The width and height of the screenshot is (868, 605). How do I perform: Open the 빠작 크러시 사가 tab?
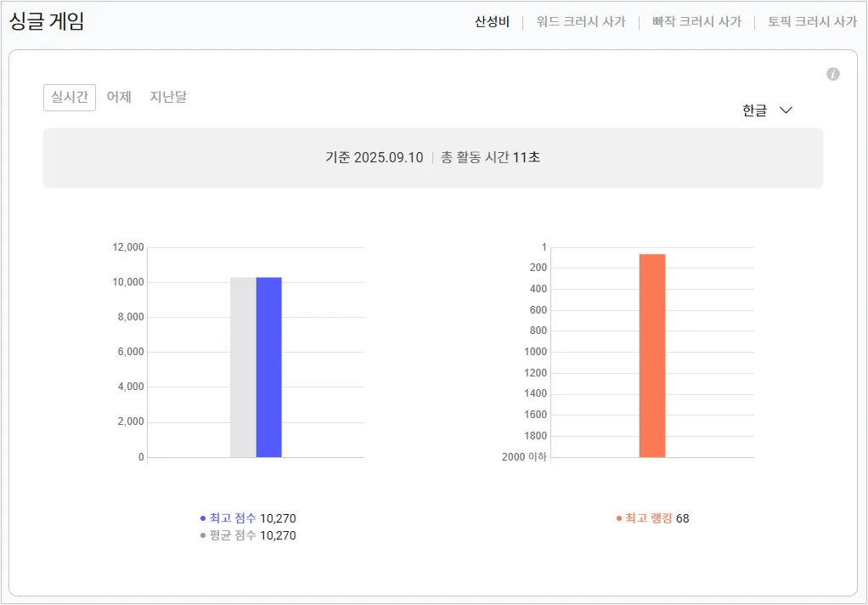point(696,22)
